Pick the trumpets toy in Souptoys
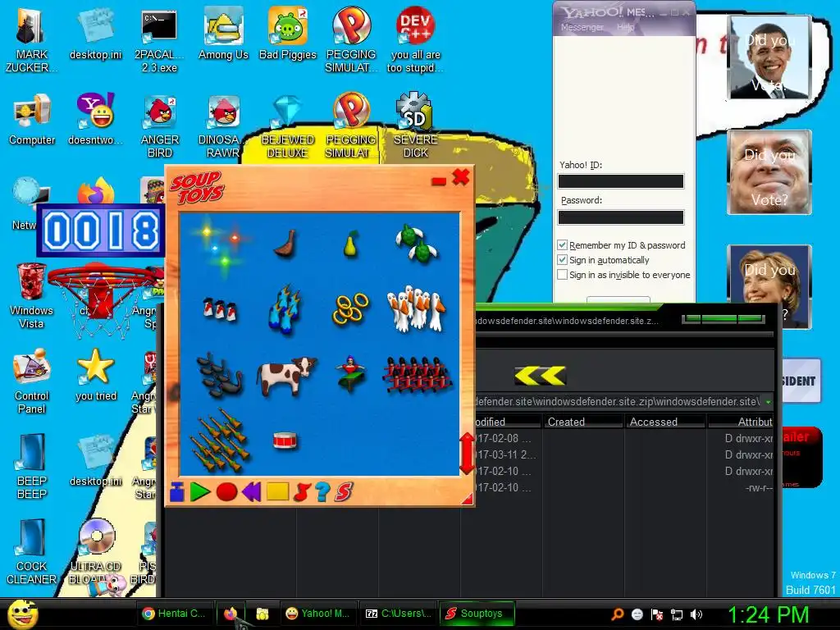This screenshot has width=840, height=630. tap(220, 441)
